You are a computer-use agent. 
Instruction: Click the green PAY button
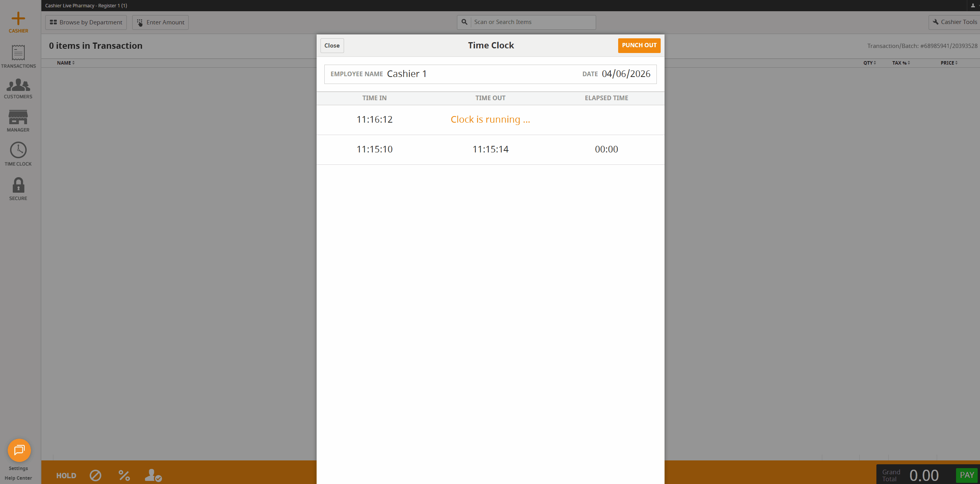pyautogui.click(x=966, y=475)
